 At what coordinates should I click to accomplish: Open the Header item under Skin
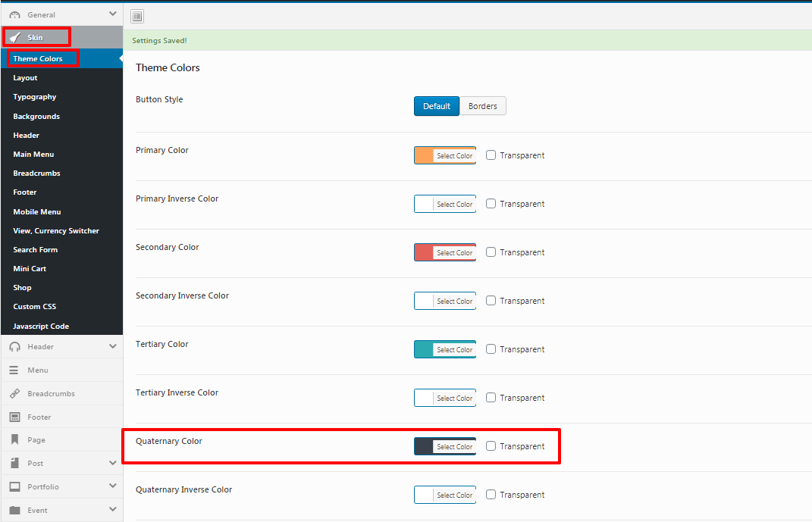(x=61, y=135)
